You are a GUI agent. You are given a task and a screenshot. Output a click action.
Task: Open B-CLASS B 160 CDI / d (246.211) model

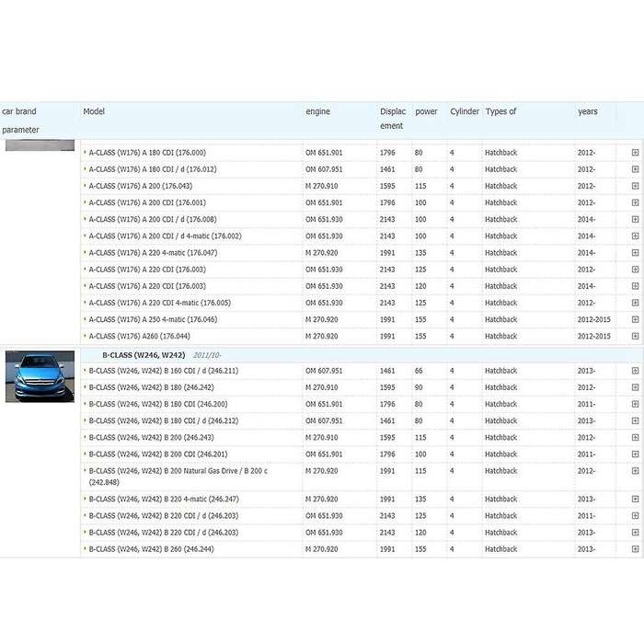click(x=164, y=371)
